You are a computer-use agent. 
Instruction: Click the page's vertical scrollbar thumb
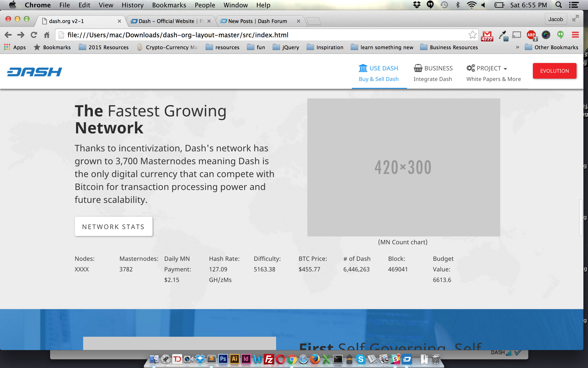click(580, 218)
